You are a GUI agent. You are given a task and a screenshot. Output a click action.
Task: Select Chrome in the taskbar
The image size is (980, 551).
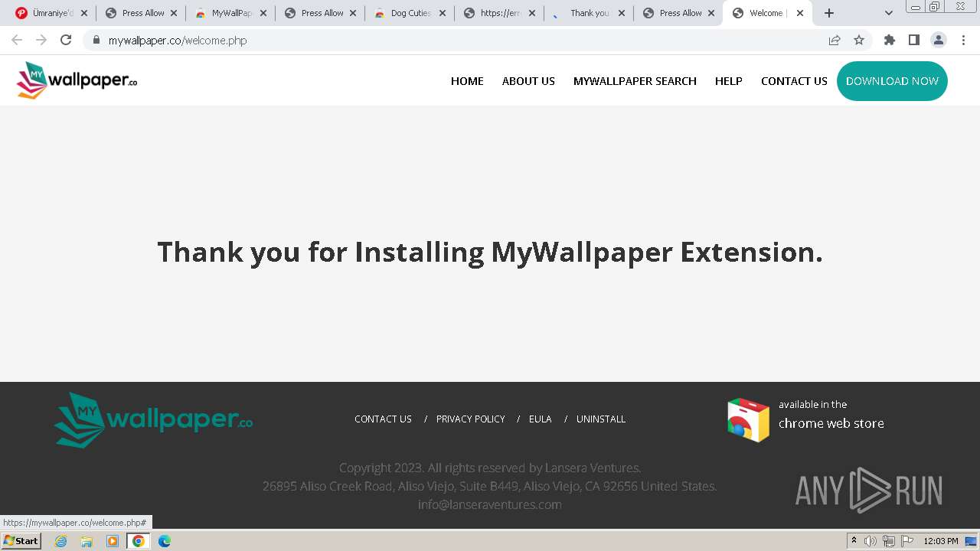pyautogui.click(x=139, y=541)
